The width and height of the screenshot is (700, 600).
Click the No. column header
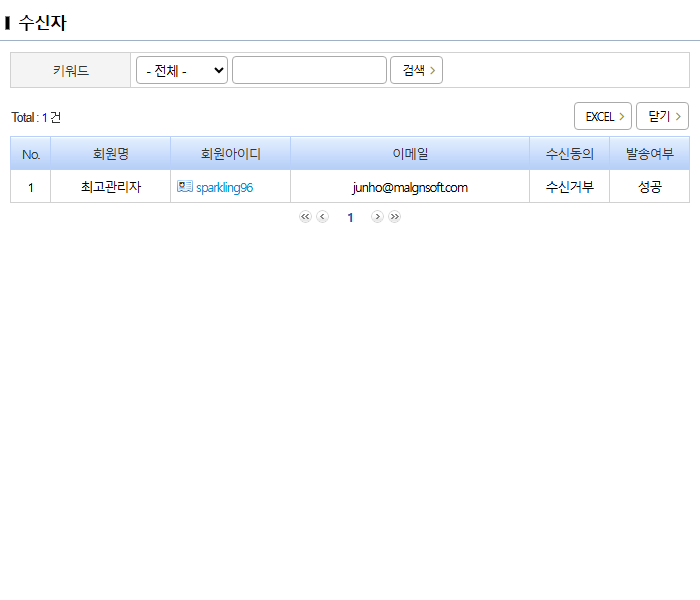pos(31,154)
